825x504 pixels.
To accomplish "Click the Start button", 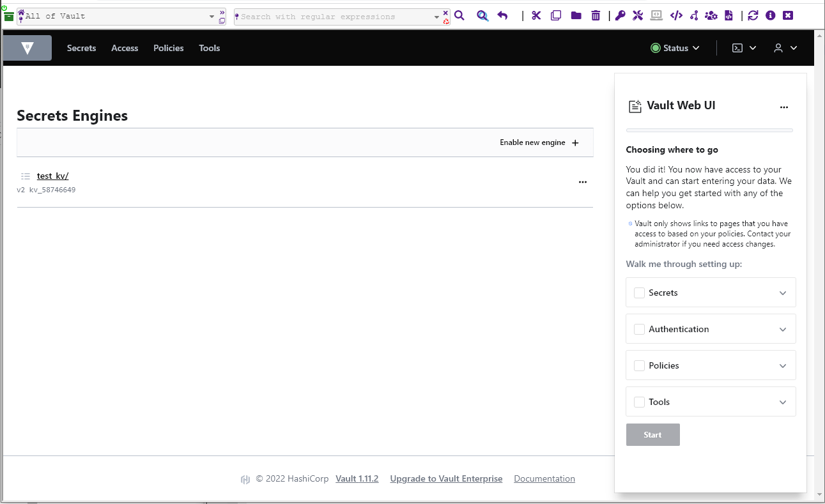I will [x=652, y=434].
